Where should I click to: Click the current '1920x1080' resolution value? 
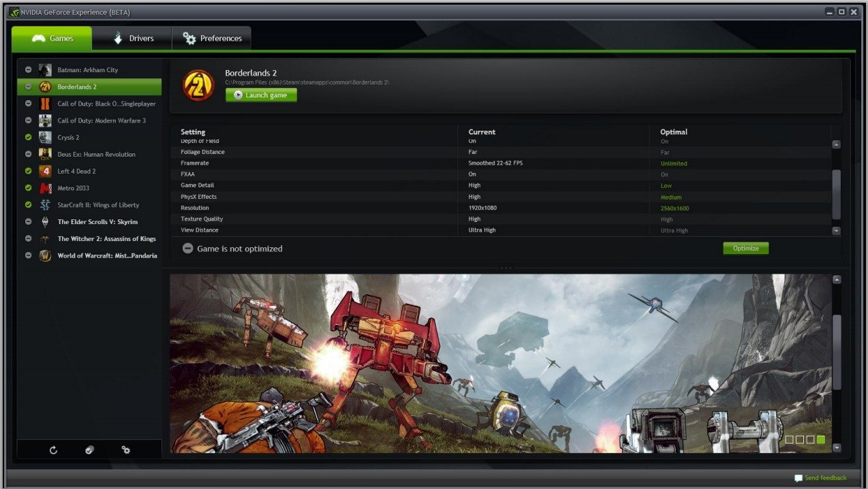click(x=482, y=208)
